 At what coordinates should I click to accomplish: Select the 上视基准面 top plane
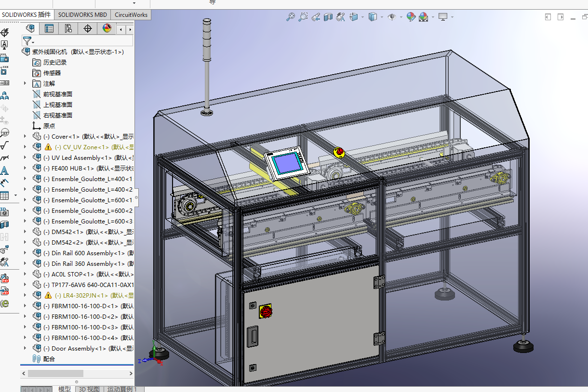[x=53, y=105]
